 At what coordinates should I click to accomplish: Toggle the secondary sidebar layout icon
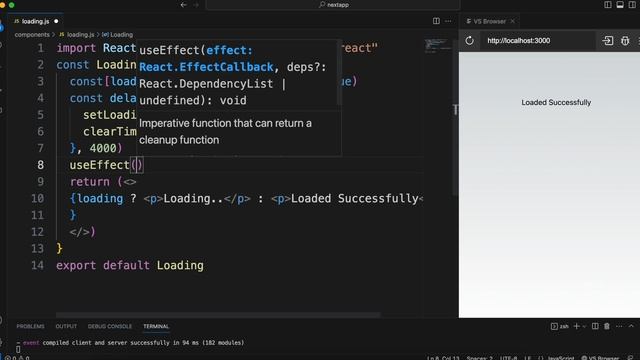pyautogui.click(x=632, y=5)
